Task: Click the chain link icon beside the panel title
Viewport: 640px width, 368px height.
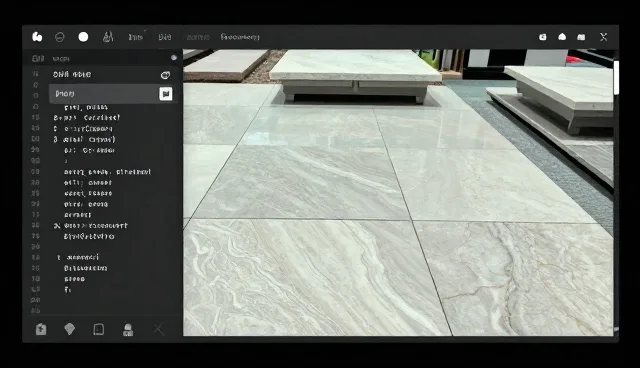Action: click(x=165, y=75)
